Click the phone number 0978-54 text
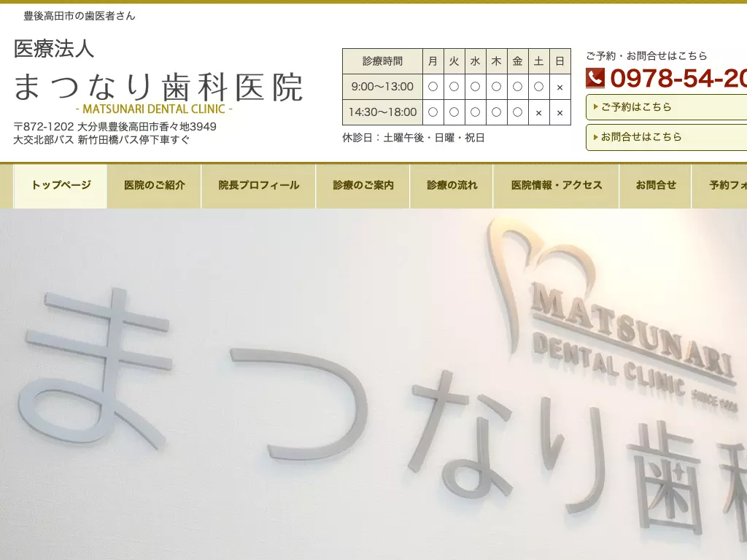Viewport: 747px width, 560px height. pyautogui.click(x=678, y=78)
